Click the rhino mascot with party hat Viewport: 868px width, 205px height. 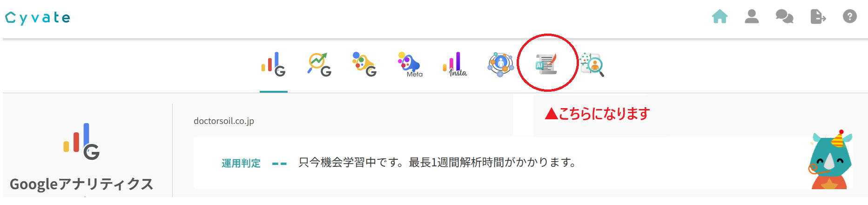coord(832,160)
